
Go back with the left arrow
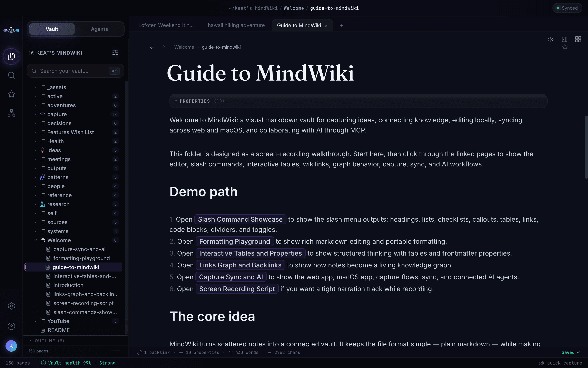tap(152, 47)
